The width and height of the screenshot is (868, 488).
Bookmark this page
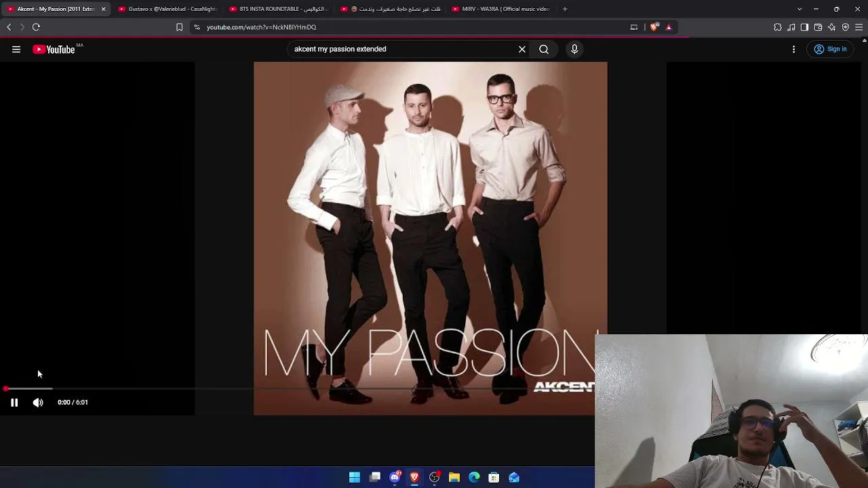[x=179, y=27]
